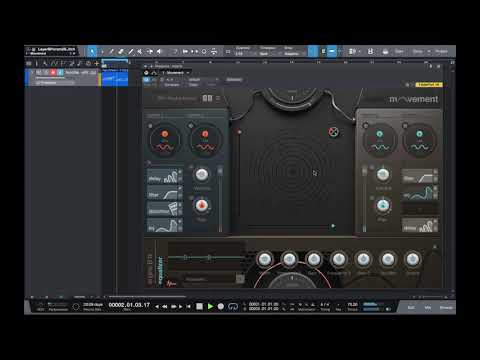This screenshot has height=360, width=480.
Task: Click the orange rate knob lower left
Action: click(x=201, y=206)
